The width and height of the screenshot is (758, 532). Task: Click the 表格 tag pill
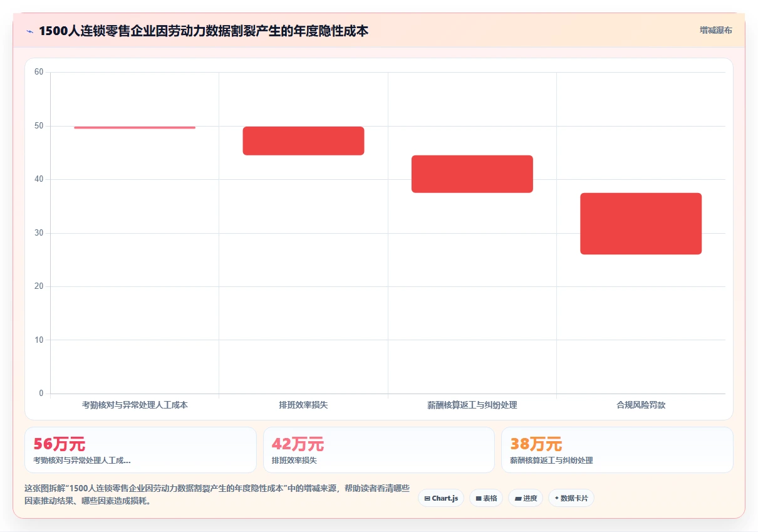click(486, 498)
